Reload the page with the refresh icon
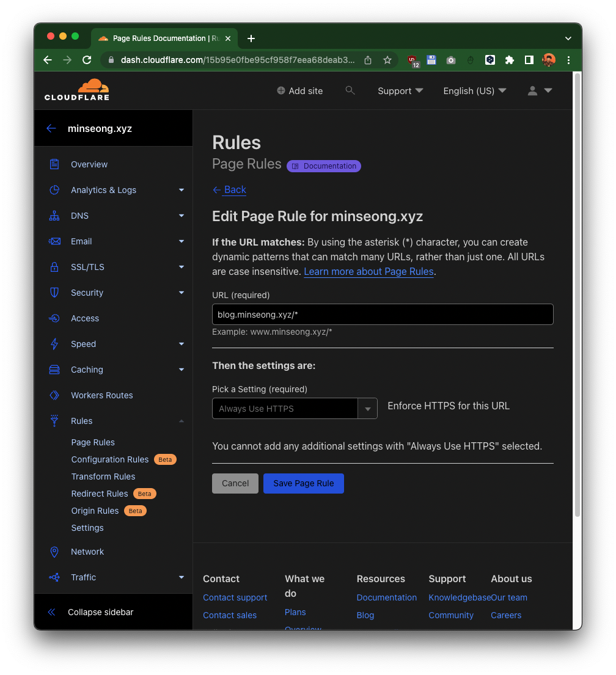 [87, 60]
